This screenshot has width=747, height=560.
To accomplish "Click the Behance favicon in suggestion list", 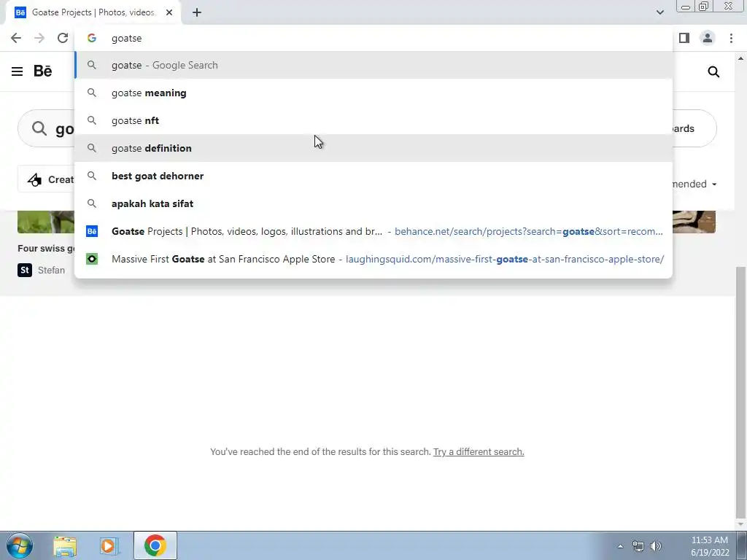I will pyautogui.click(x=92, y=231).
